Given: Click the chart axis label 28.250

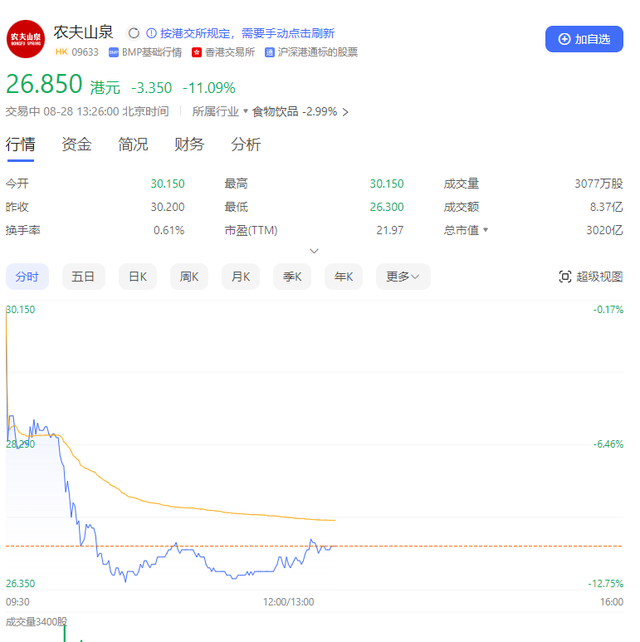Looking at the screenshot, I should point(20,444).
